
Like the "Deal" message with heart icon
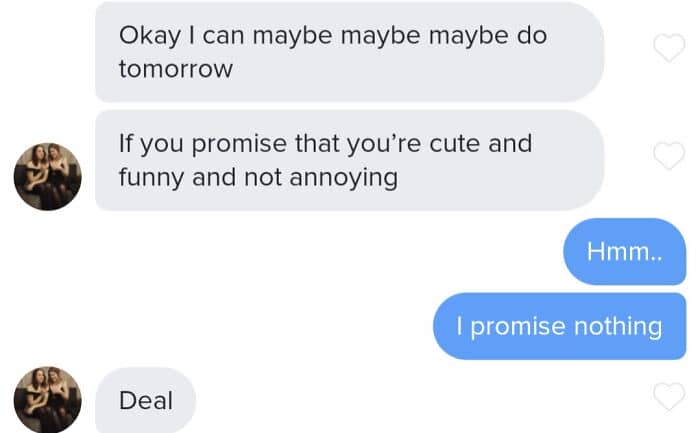point(669,396)
